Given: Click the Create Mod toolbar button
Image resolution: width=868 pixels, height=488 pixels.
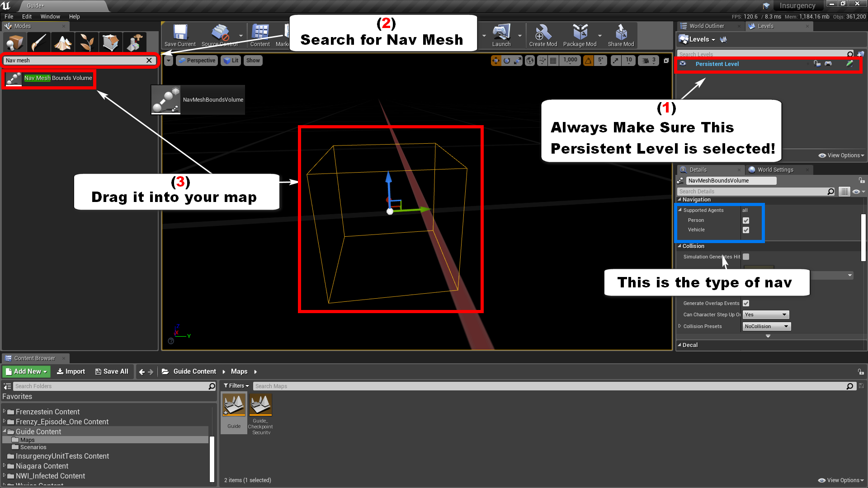Looking at the screenshot, I should coord(543,36).
